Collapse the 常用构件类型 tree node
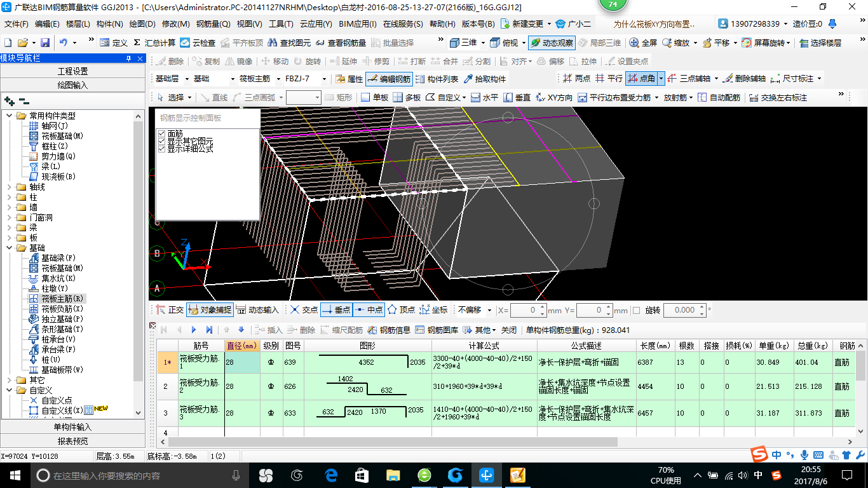Screen dimensions: 868x488 coord(10,116)
